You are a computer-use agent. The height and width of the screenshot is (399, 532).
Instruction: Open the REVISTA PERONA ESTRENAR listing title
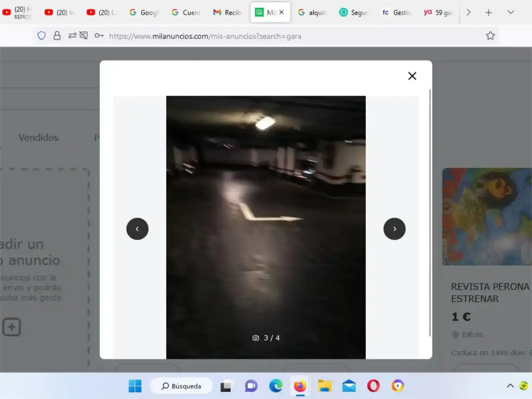click(x=490, y=293)
